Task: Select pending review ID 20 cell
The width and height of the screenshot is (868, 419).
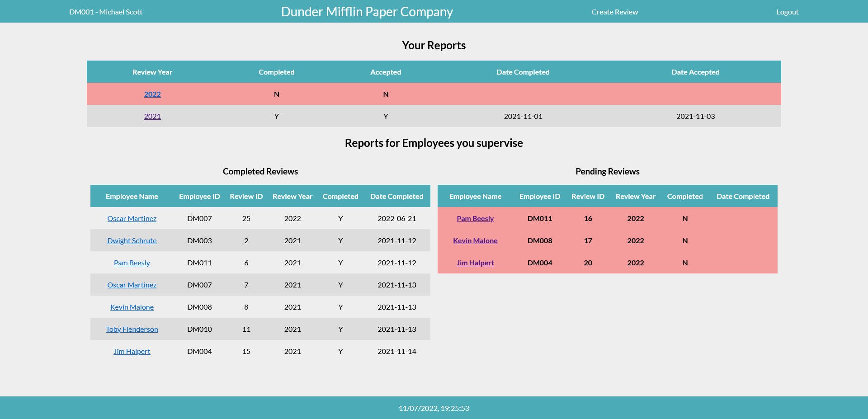Action: point(588,263)
